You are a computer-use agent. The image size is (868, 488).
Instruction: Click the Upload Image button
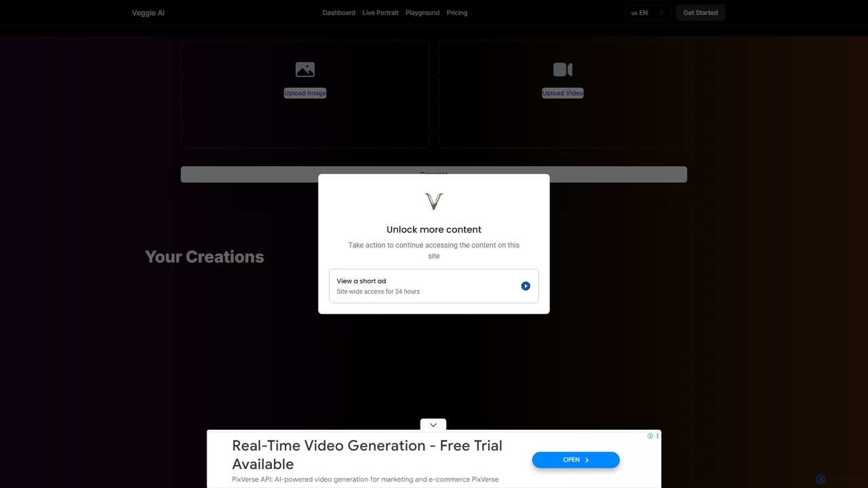tap(305, 93)
